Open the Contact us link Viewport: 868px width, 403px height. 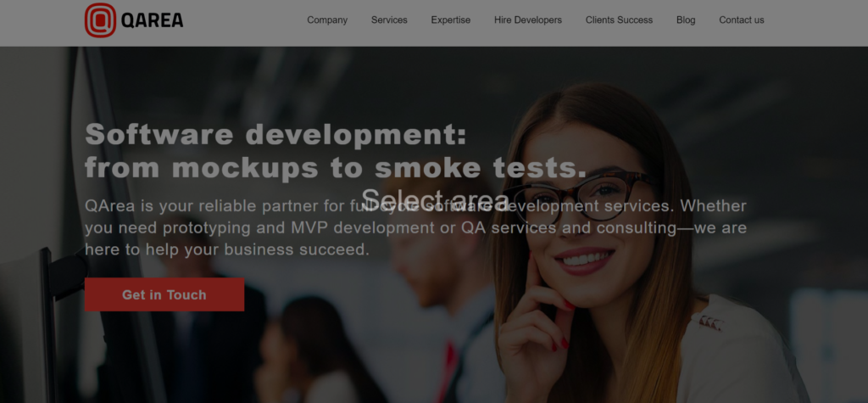tap(741, 20)
